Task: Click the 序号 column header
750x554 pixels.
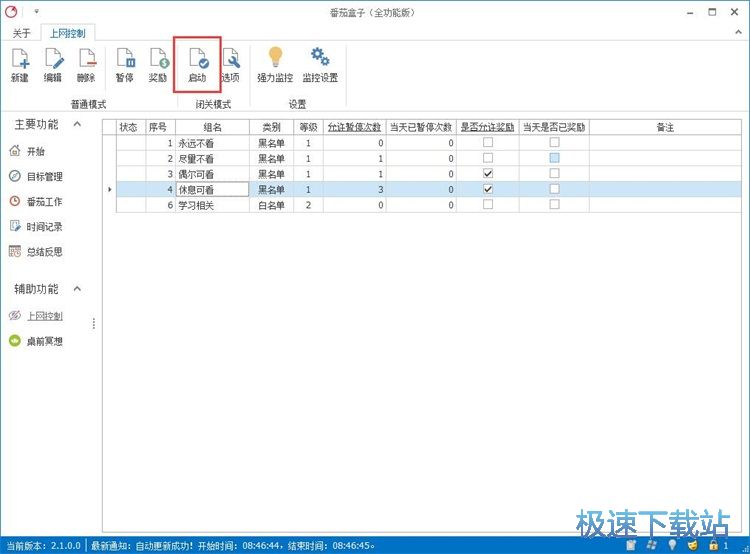Action: tap(160, 127)
